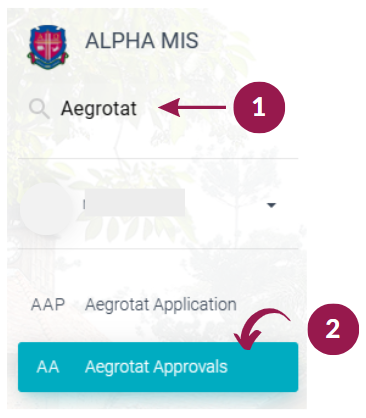Select the highlighted teal Approvals row
Image resolution: width=366 pixels, height=418 pixels.
[x=158, y=367]
